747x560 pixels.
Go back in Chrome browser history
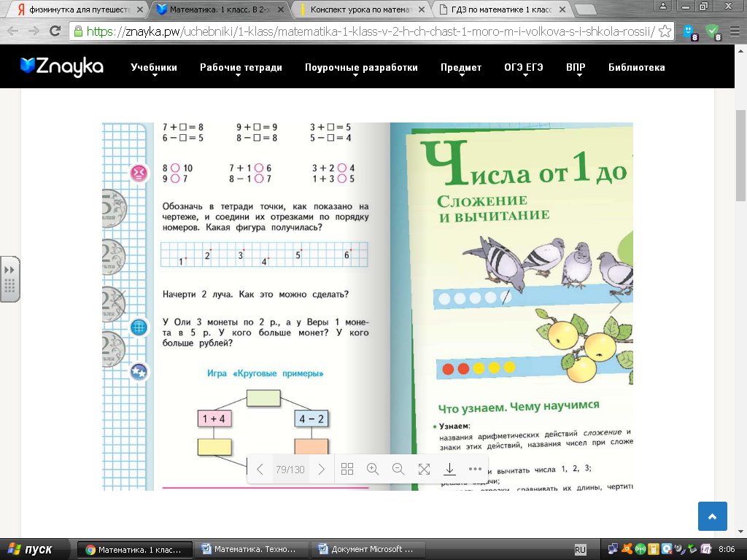(13, 31)
